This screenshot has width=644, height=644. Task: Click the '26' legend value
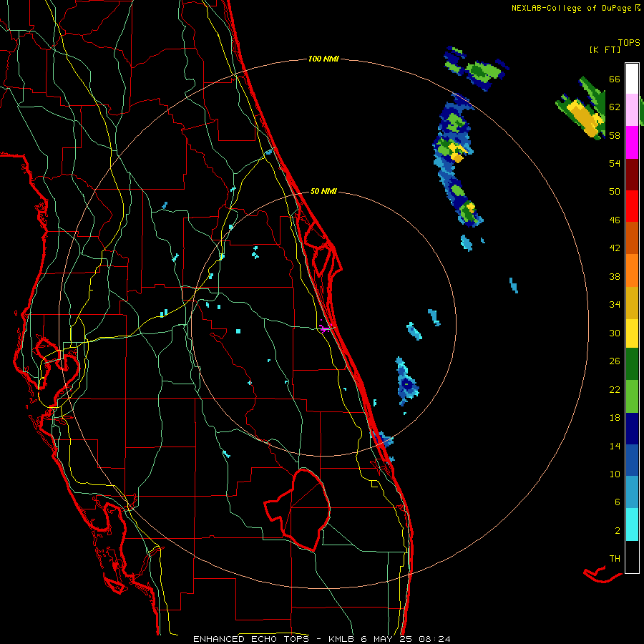click(x=615, y=361)
